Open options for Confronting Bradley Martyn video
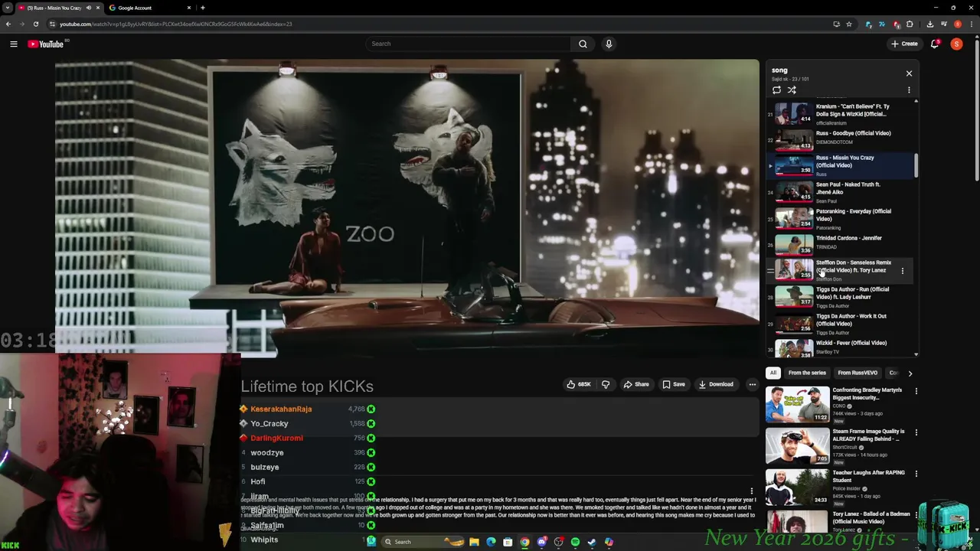Image resolution: width=980 pixels, height=551 pixels. (916, 391)
